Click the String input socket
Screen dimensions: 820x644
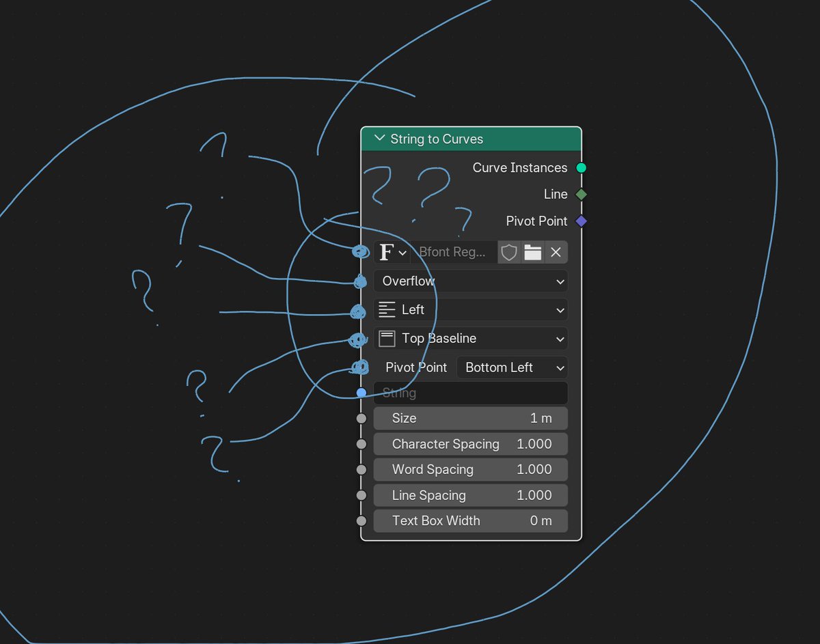(x=361, y=393)
